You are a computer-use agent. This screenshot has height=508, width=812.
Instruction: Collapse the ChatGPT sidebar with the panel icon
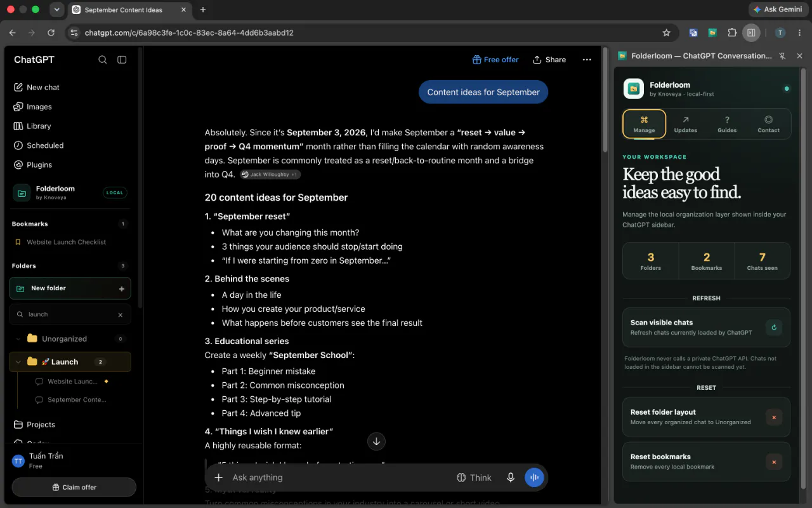click(x=122, y=60)
